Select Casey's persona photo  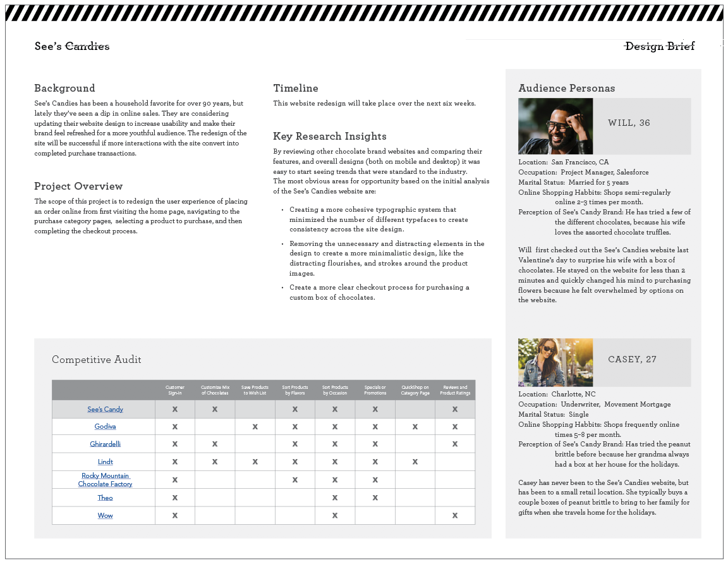[x=555, y=362]
